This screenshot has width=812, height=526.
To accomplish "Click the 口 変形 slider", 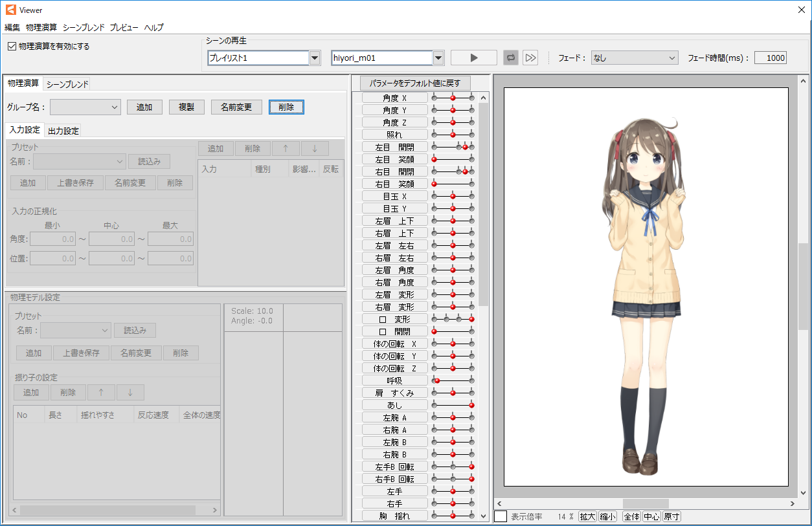I will tap(453, 319).
